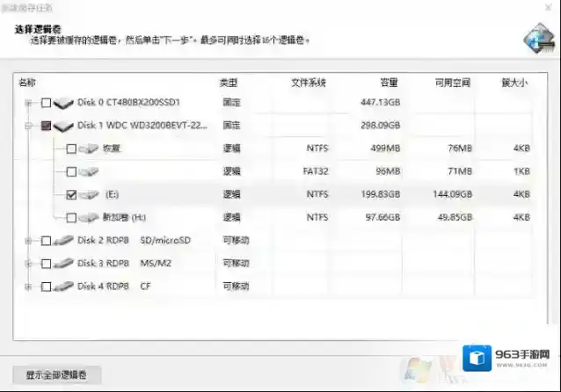The width and height of the screenshot is (561, 392).
Task: Click the Disk 0 CT480BX200SSD1 drive icon
Action: [x=63, y=104]
